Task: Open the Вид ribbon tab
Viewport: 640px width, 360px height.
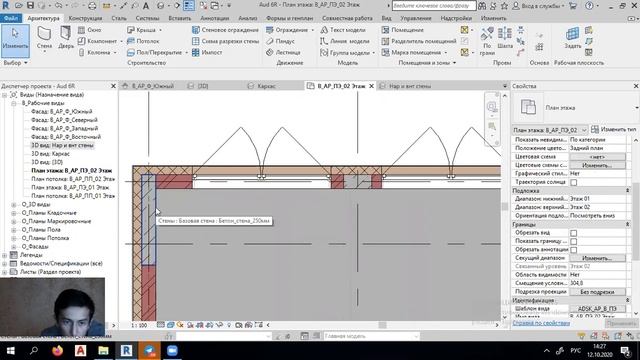Action: 386,18
